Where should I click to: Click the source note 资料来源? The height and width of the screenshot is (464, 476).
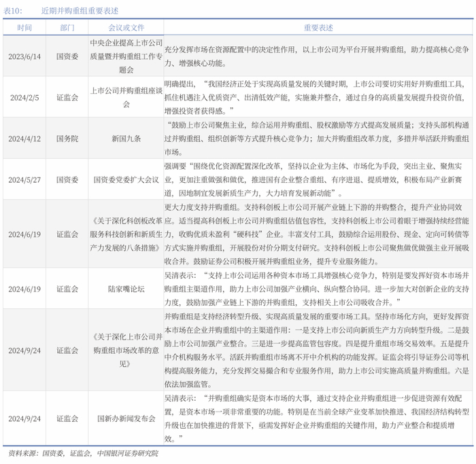(83, 453)
